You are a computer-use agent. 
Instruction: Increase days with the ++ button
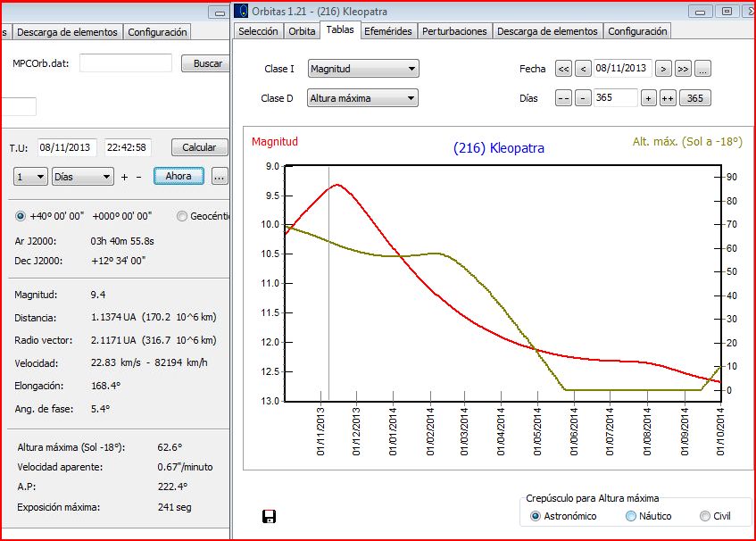(x=668, y=98)
